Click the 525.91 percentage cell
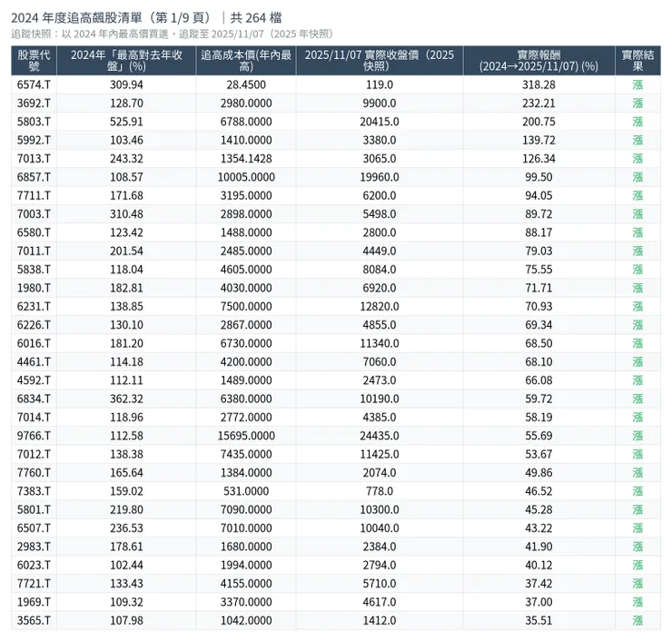Screen dimensions: 672x641 point(126,122)
